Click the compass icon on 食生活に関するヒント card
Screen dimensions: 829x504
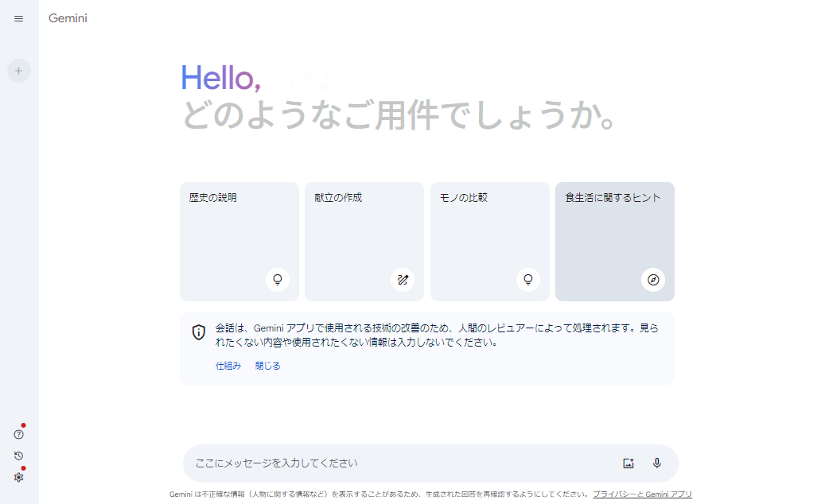tap(653, 280)
